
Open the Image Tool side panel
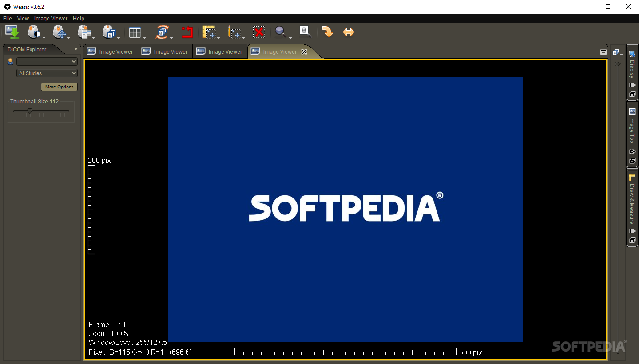pos(632,127)
